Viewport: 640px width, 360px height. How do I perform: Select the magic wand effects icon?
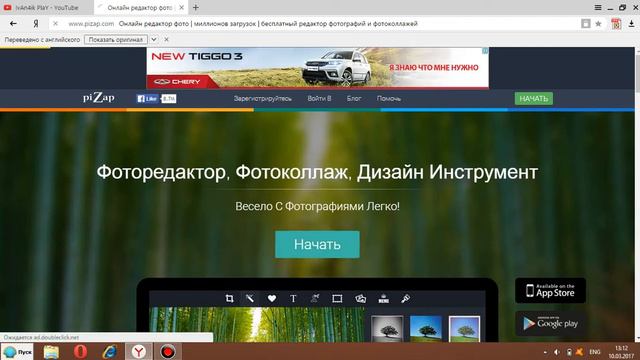point(249,298)
